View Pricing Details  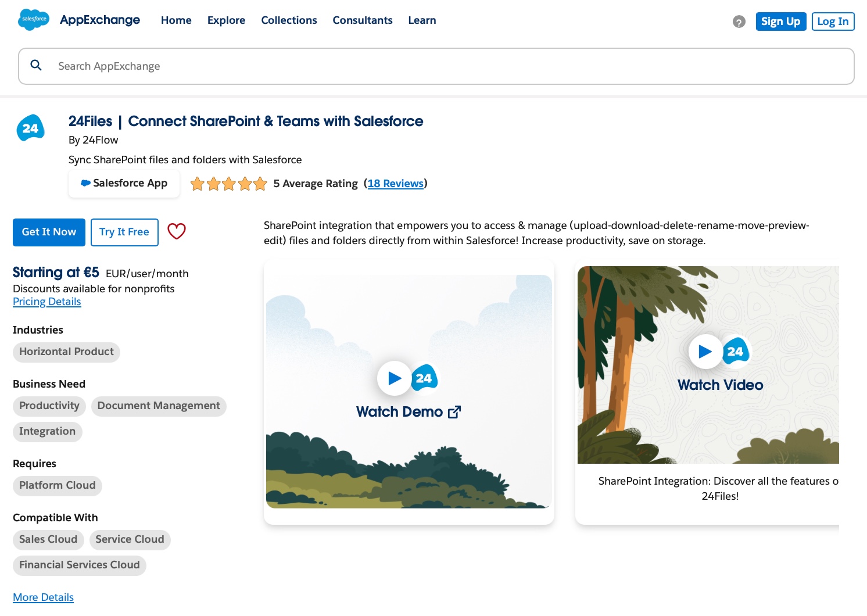46,301
